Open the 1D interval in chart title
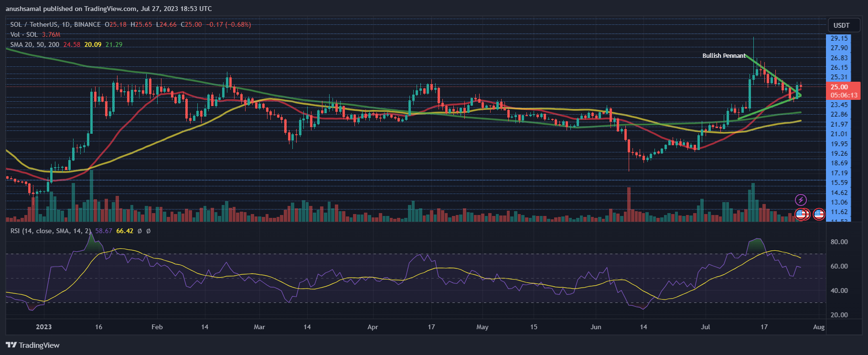The height and width of the screenshot is (355, 868). (66, 24)
